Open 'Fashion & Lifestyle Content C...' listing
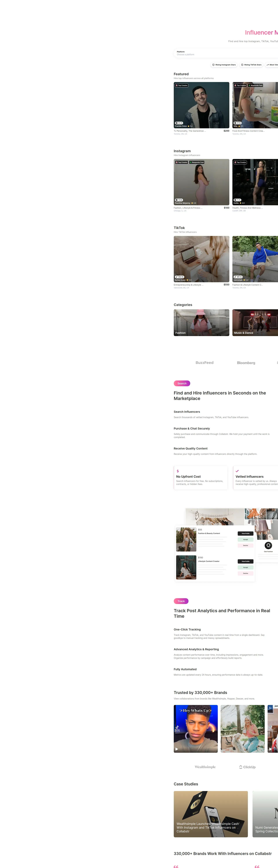This screenshot has width=278, height=868. tap(248, 285)
